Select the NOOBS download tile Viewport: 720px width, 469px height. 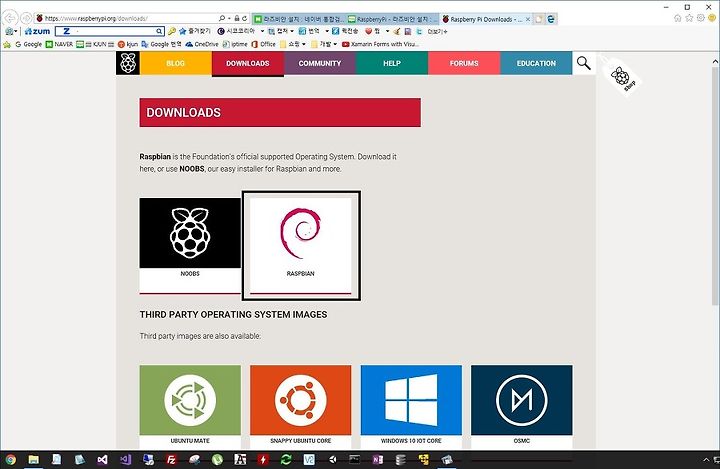[190, 246]
